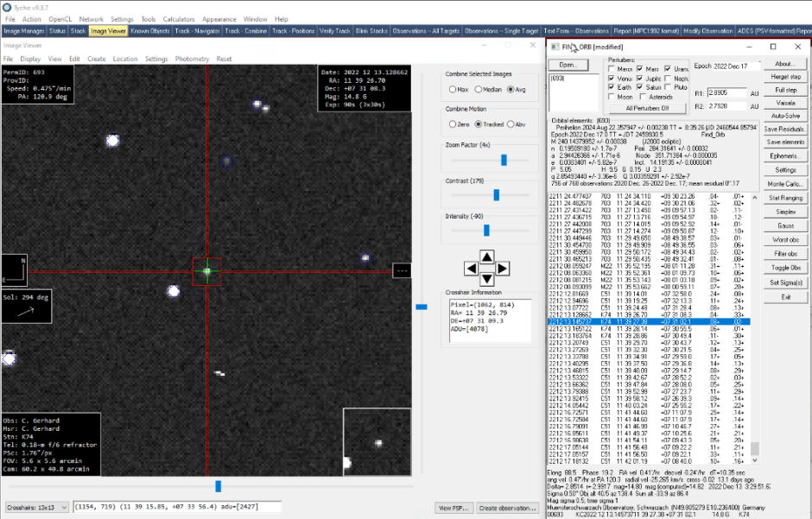Click the Epoch date input field
This screenshot has width=812, height=519.
736,66
